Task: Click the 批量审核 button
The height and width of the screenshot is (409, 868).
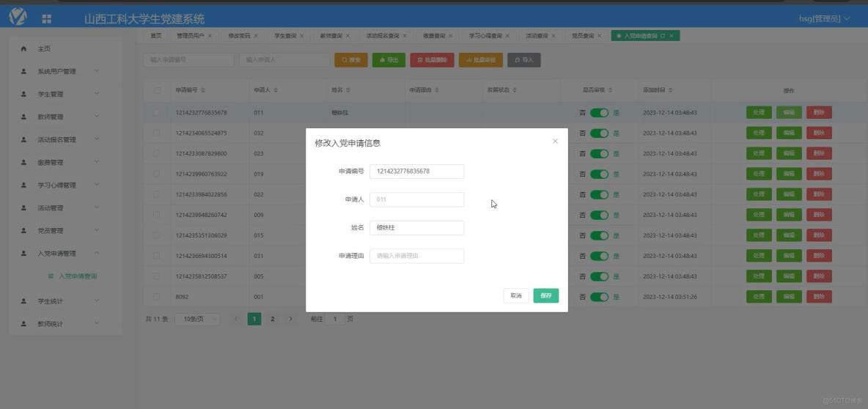Action: pyautogui.click(x=480, y=60)
